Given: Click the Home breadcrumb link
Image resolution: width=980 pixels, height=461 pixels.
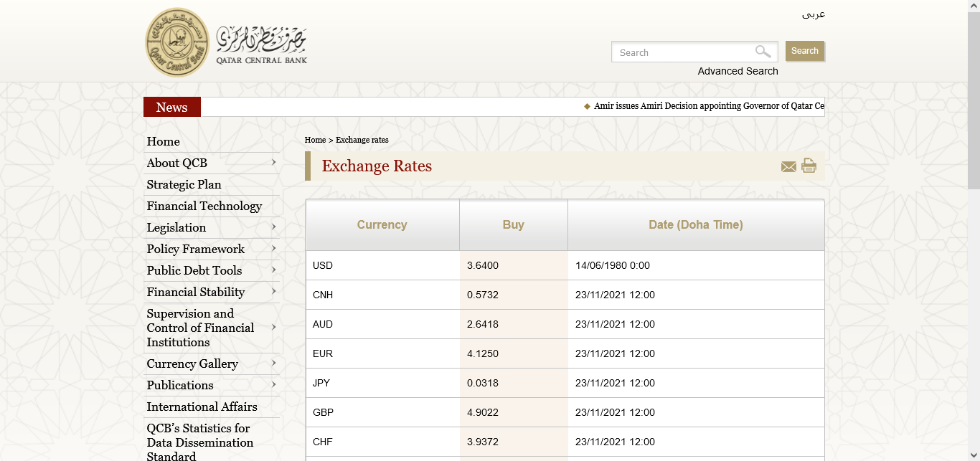Looking at the screenshot, I should 315,140.
